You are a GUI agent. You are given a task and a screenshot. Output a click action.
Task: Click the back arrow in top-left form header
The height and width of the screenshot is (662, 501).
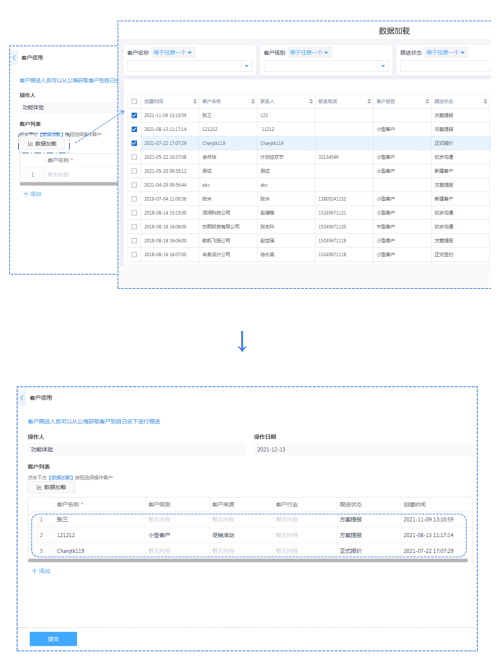[x=14, y=57]
